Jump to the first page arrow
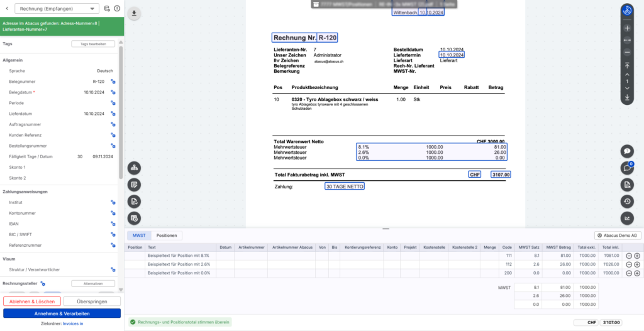This screenshot has width=644, height=331. [x=627, y=66]
